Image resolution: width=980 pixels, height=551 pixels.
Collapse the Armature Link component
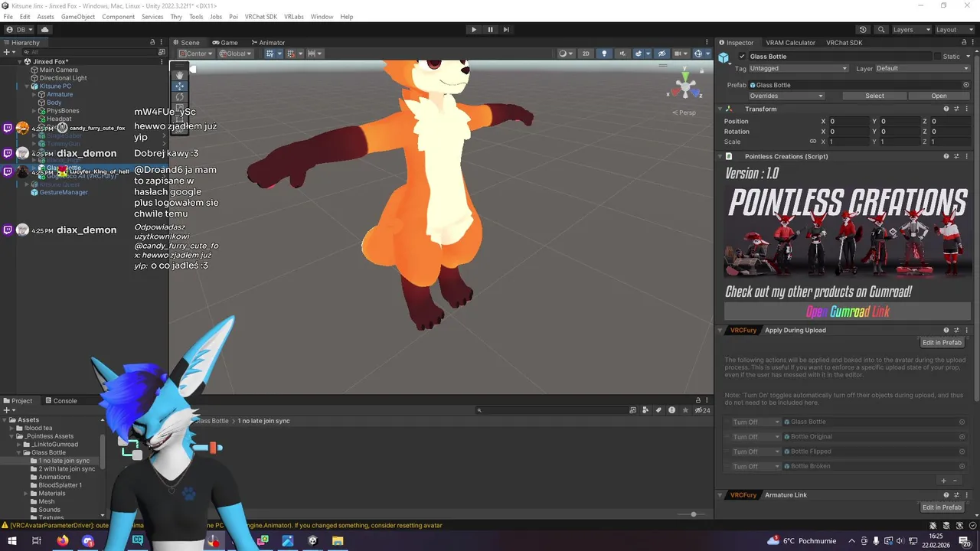coord(721,495)
